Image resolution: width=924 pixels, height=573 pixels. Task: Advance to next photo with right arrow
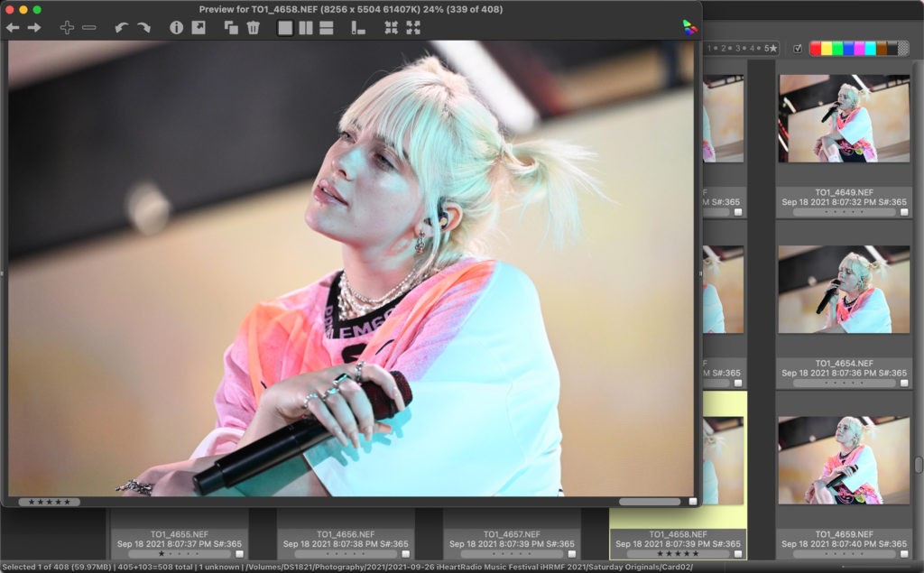point(34,28)
